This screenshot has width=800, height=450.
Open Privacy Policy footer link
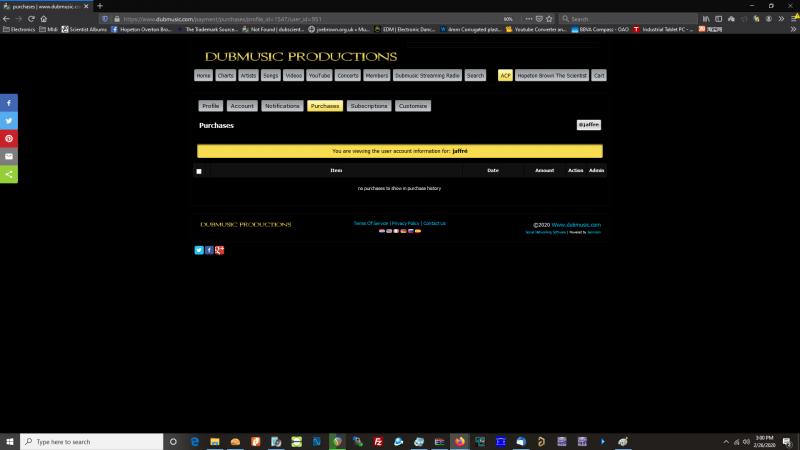pos(406,223)
